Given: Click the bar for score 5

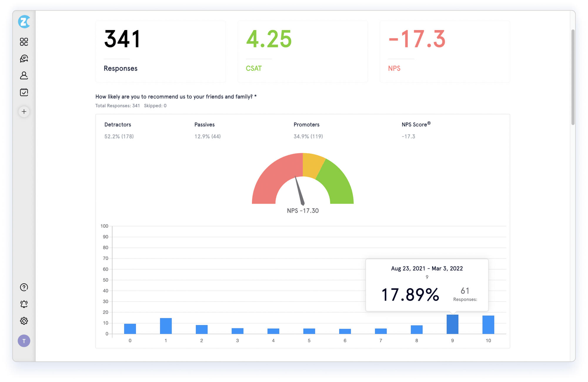Looking at the screenshot, I should tap(309, 331).
